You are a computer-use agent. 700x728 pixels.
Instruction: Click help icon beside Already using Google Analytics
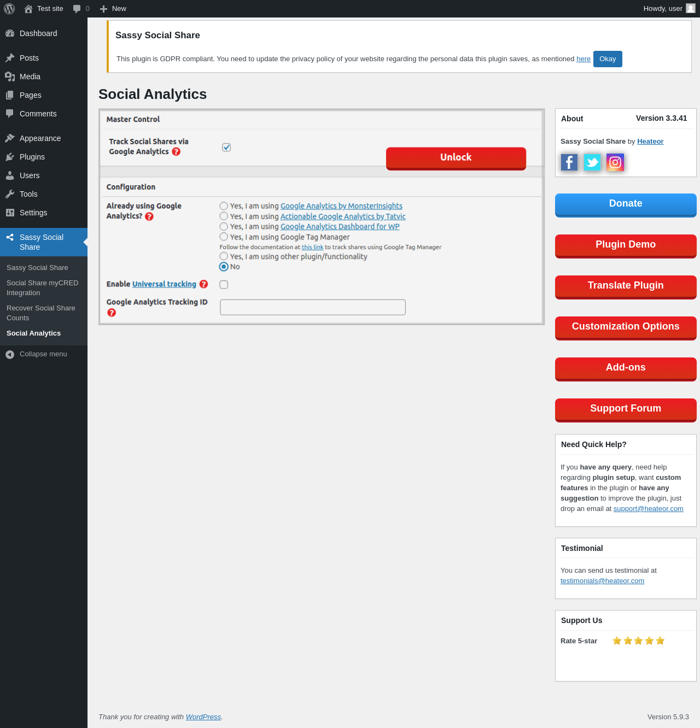149,216
